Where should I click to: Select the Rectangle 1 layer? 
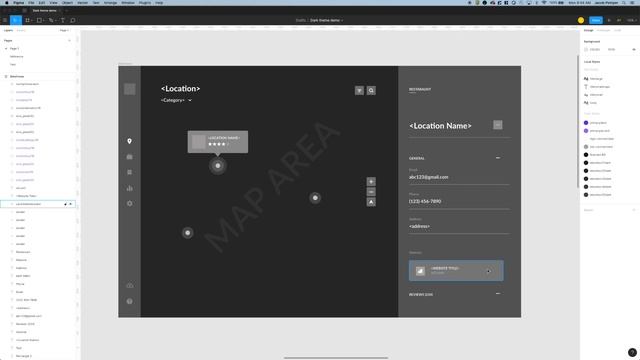(x=24, y=356)
